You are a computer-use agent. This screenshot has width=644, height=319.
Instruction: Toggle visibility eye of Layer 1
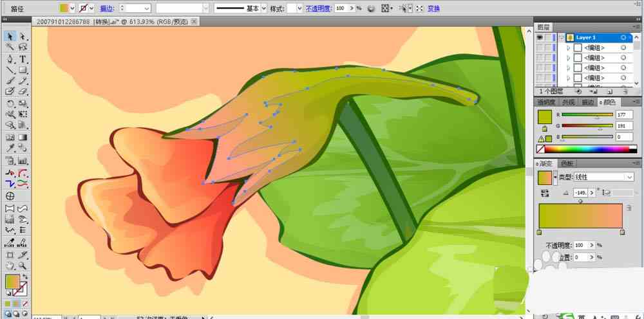point(540,37)
